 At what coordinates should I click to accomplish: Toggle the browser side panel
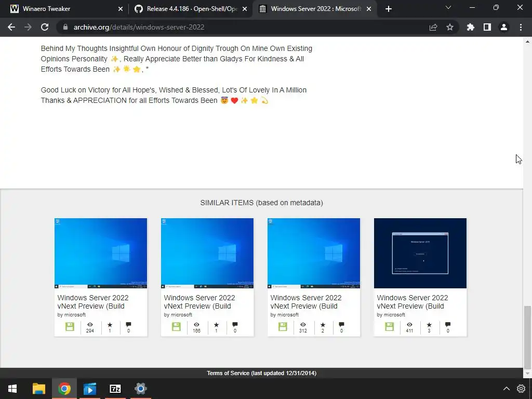(487, 27)
